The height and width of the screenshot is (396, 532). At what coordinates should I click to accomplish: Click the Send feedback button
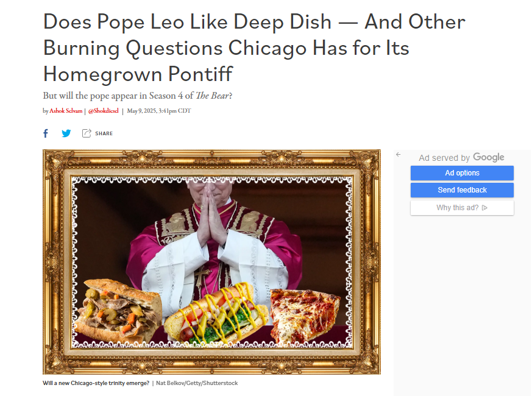[x=462, y=190]
